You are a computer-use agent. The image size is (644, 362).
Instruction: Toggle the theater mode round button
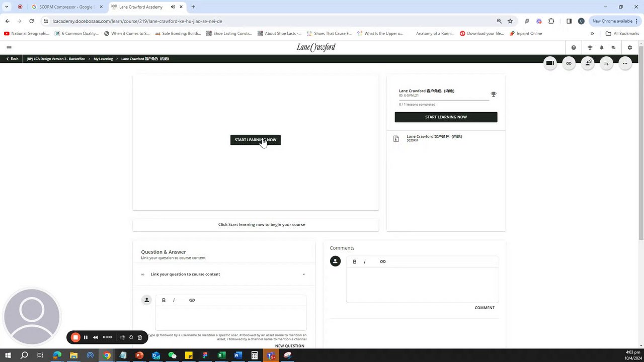coord(550,63)
